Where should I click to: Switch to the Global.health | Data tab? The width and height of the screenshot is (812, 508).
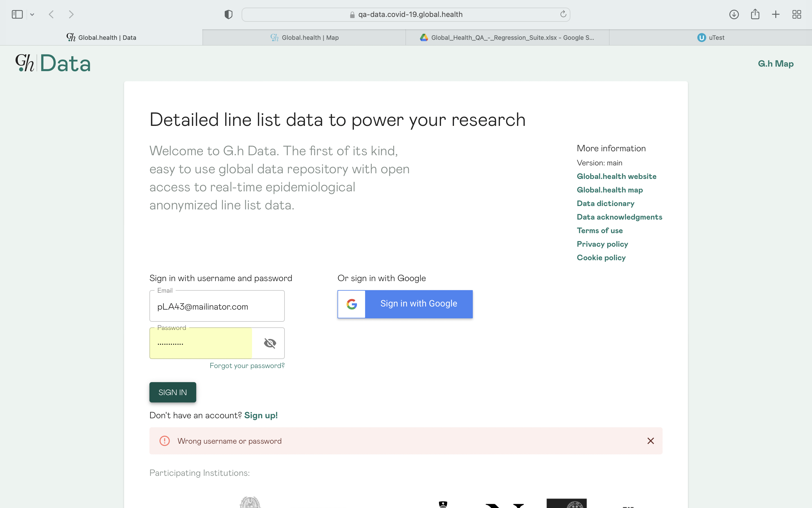(101, 37)
